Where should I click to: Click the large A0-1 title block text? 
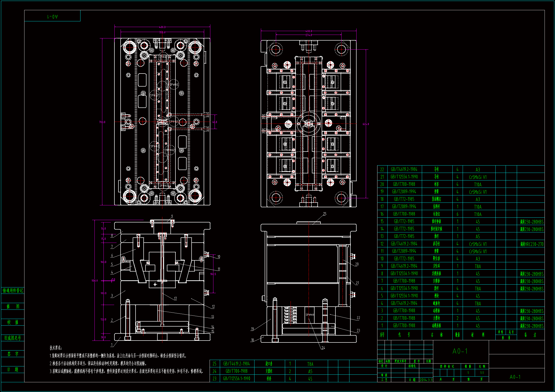point(460,351)
